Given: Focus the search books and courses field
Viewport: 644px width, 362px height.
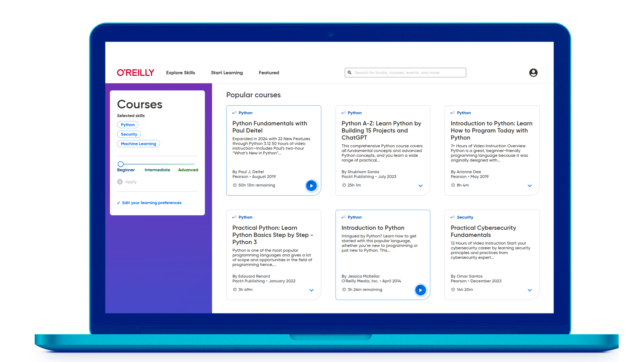Looking at the screenshot, I should [x=405, y=73].
